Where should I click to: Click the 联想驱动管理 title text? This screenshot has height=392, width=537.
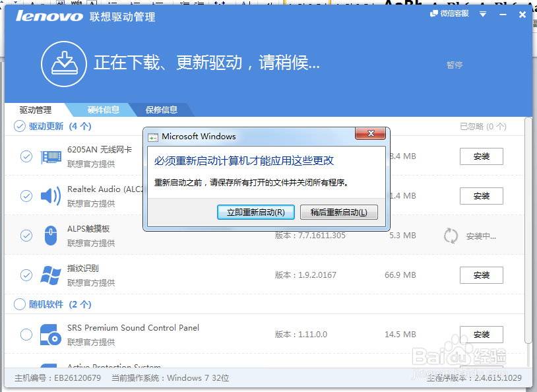coord(122,16)
